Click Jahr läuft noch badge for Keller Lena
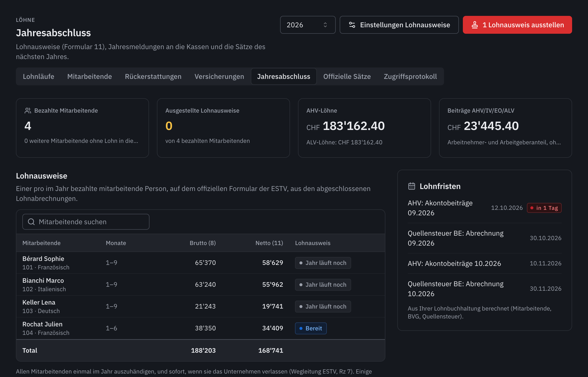Screen dimensions: 588x377 [x=323, y=307]
